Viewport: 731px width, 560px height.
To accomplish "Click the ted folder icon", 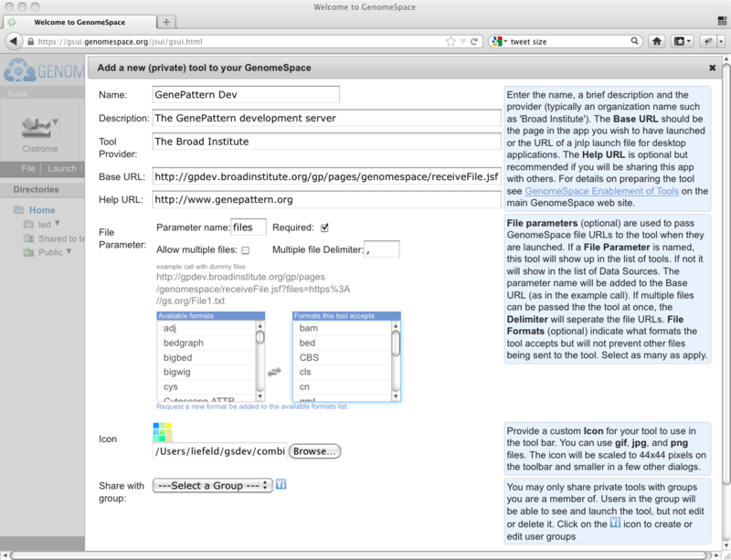I will [29, 225].
